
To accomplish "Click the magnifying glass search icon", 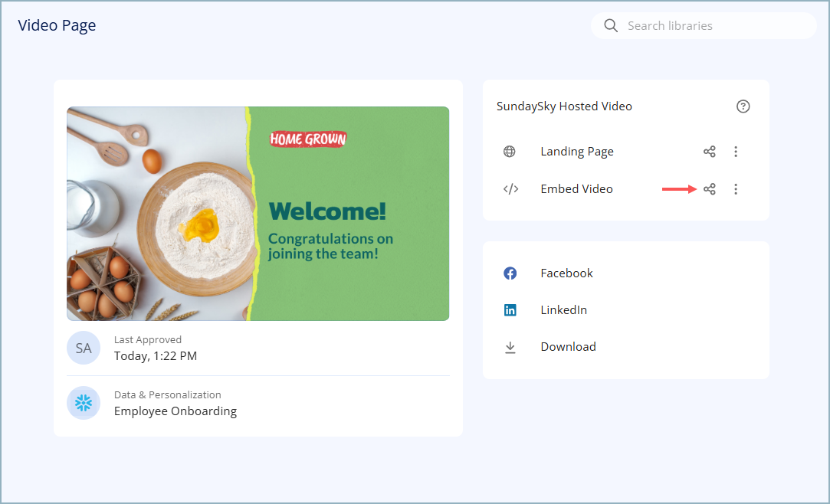I will (611, 25).
